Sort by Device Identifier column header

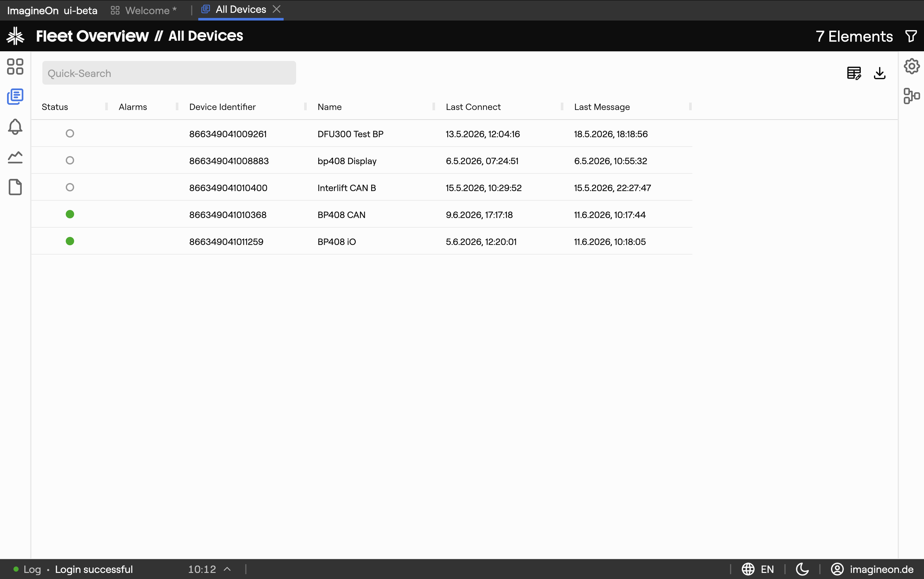[222, 107]
